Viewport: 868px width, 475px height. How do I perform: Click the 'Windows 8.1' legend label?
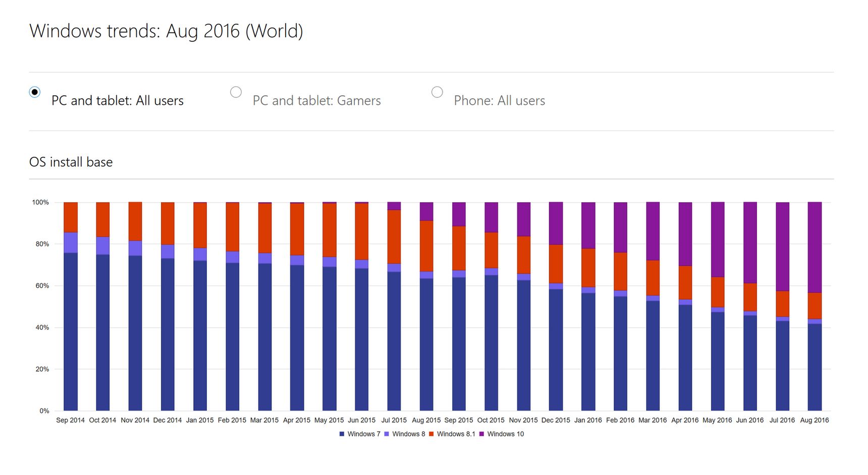click(x=456, y=434)
